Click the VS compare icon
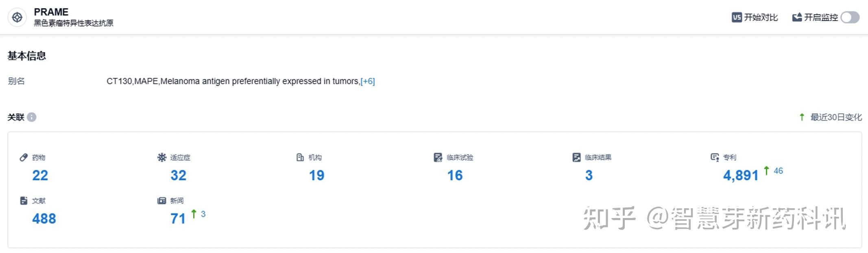This screenshot has height=253, width=868. coord(736,17)
